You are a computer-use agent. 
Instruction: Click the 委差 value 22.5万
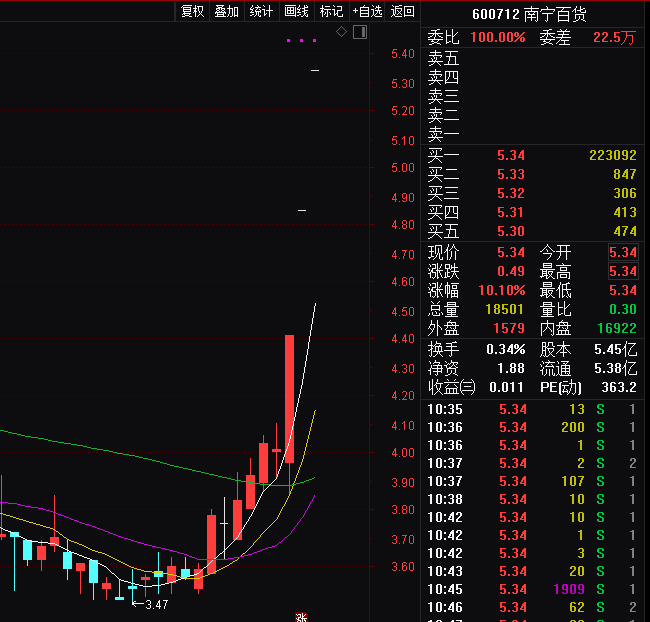pos(614,37)
